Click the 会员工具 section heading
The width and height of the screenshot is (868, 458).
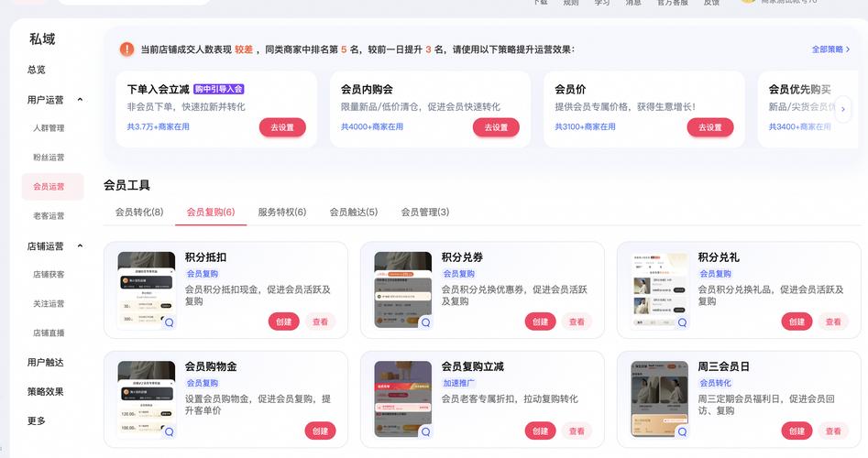[x=126, y=185]
